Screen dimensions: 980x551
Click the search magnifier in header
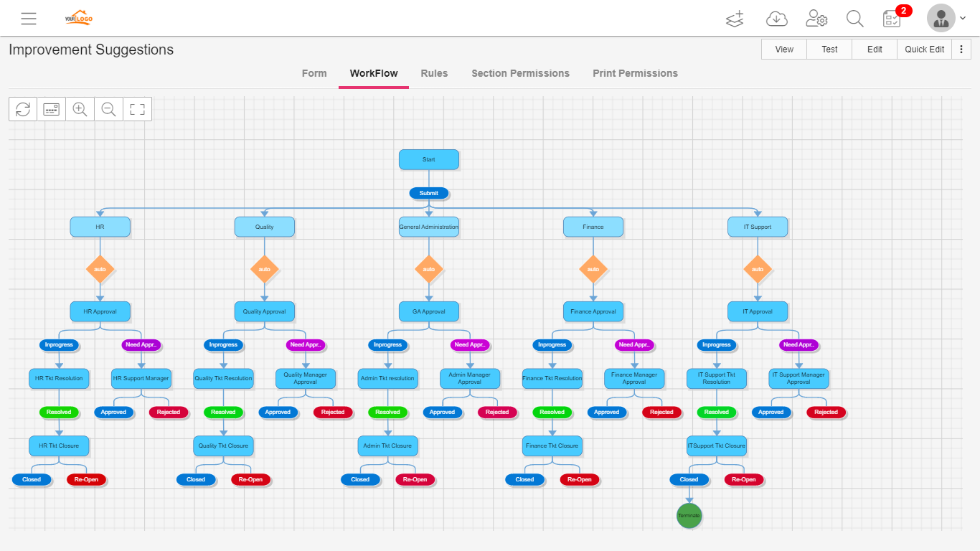pos(854,19)
